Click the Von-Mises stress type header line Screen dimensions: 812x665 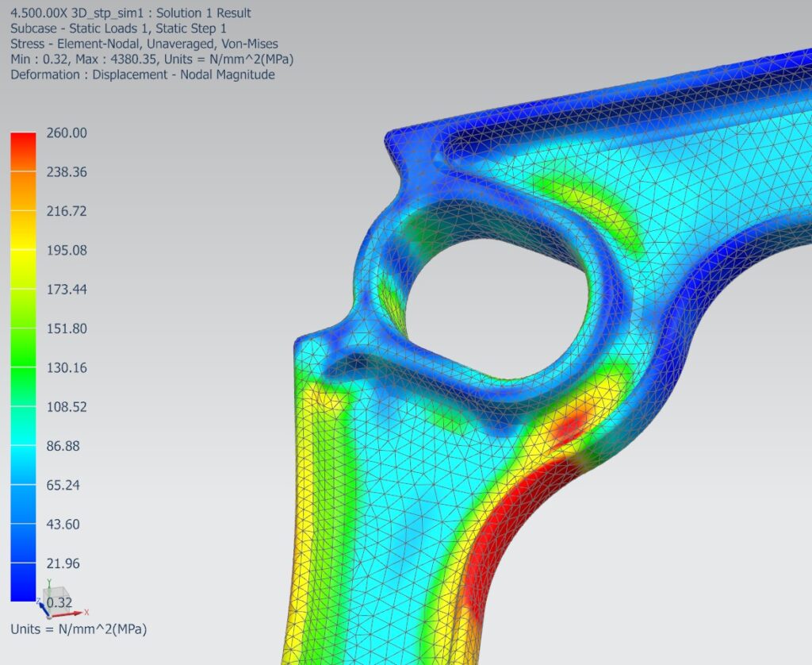144,44
